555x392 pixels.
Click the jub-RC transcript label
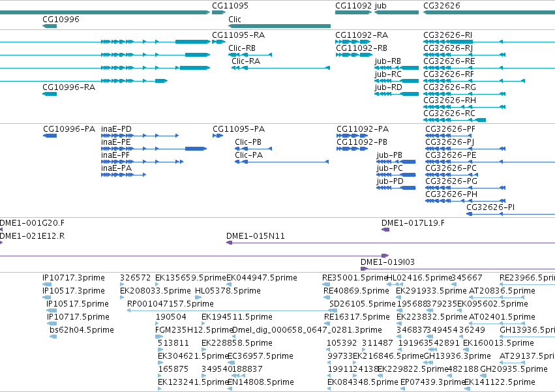(388, 74)
